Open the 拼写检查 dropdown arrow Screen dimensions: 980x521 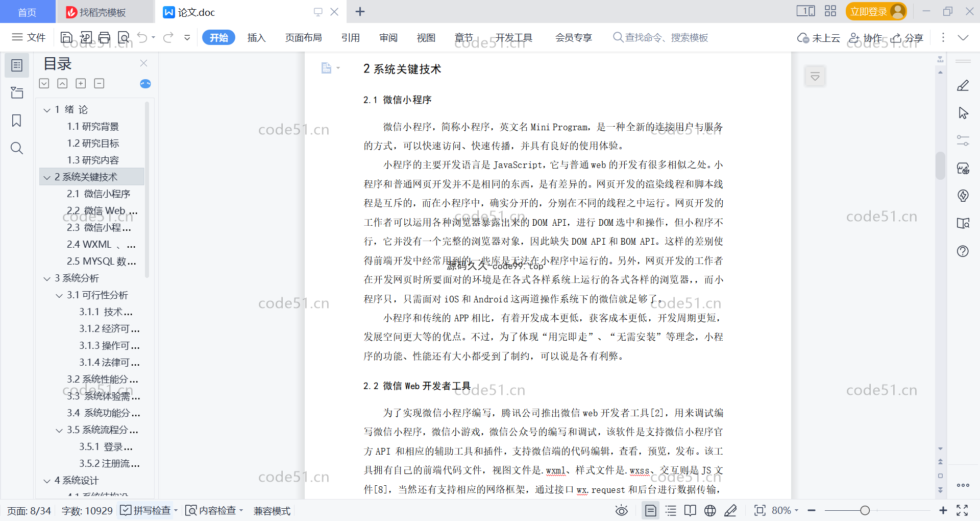[176, 510]
